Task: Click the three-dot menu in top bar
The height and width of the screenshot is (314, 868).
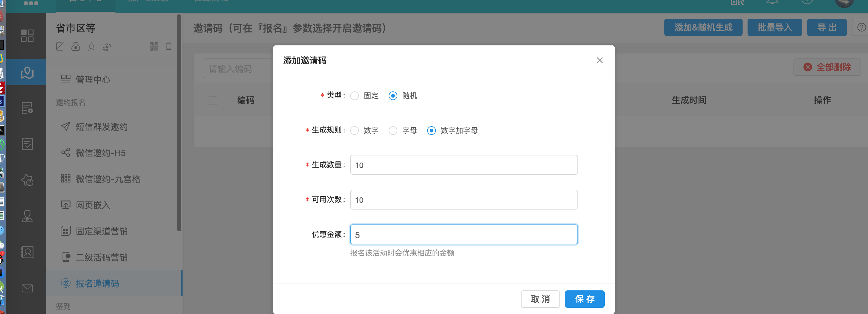Action: coord(31,3)
